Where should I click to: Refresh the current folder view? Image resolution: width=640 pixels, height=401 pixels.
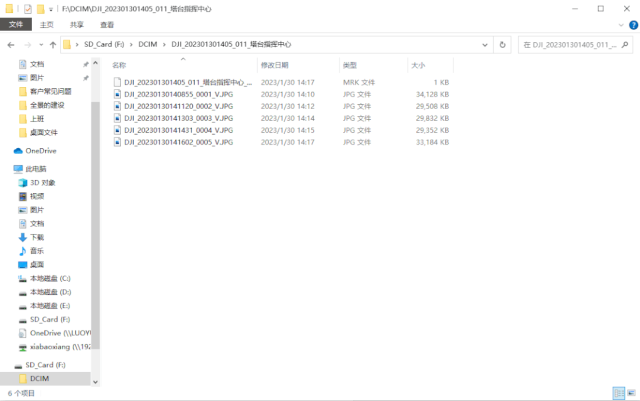pyautogui.click(x=502, y=45)
